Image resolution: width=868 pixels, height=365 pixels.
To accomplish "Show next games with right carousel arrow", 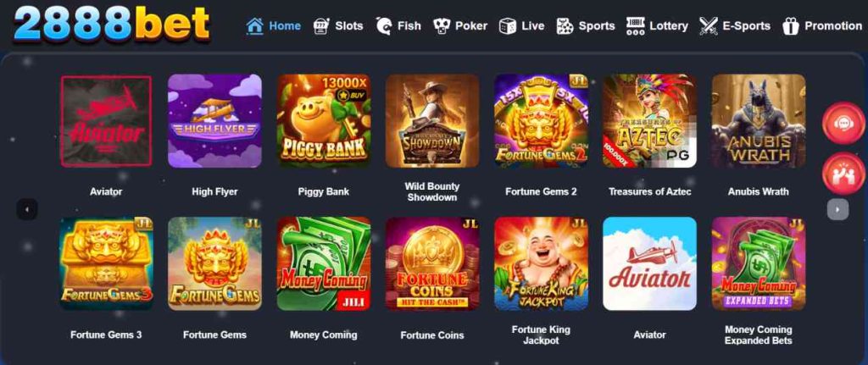I will [x=837, y=209].
